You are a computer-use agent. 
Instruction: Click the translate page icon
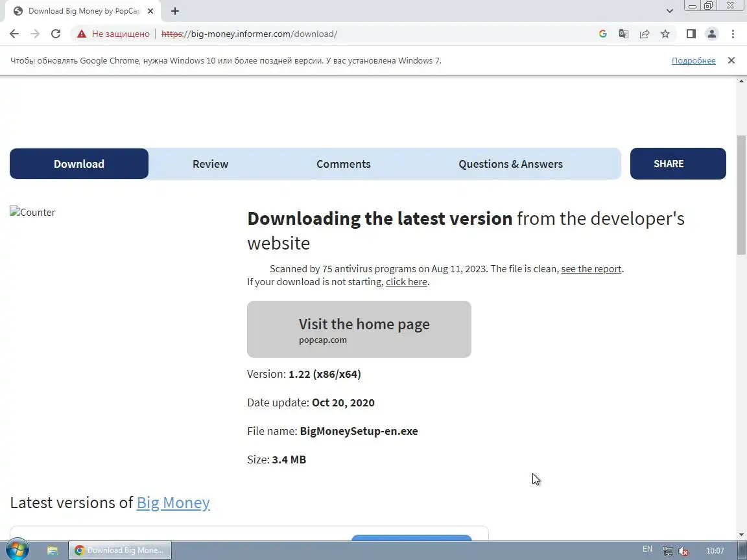pyautogui.click(x=624, y=34)
